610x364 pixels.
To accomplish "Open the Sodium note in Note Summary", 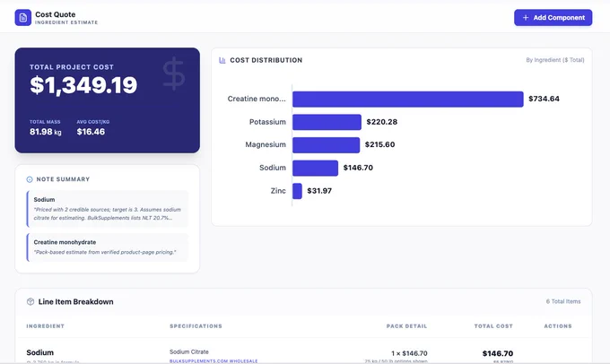I will [108, 209].
